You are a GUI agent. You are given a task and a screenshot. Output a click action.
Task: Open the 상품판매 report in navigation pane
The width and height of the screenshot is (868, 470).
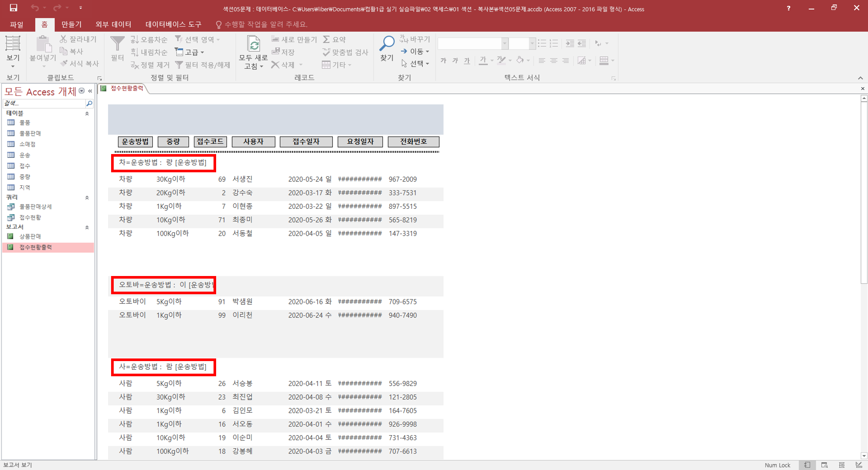30,236
